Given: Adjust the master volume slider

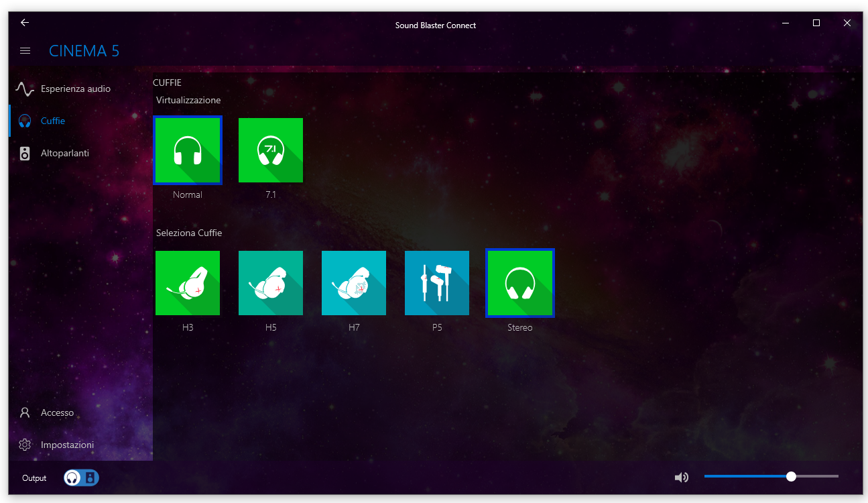Looking at the screenshot, I should (771, 476).
